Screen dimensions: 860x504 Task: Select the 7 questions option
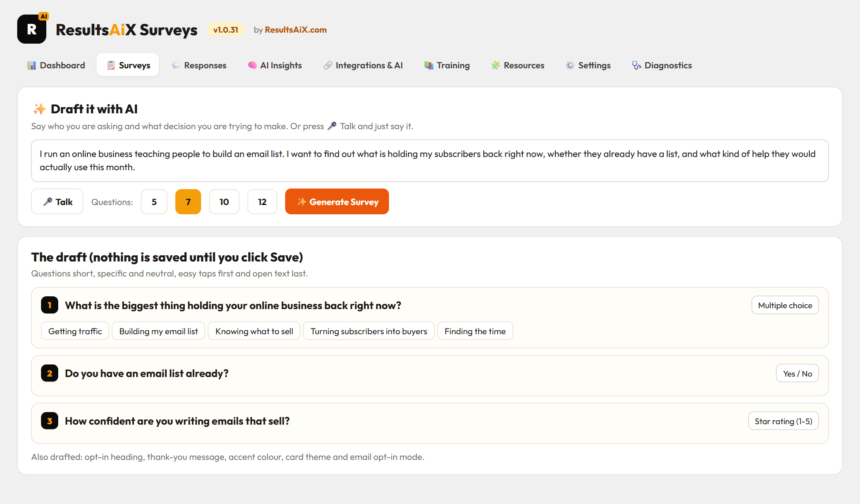[x=188, y=202]
